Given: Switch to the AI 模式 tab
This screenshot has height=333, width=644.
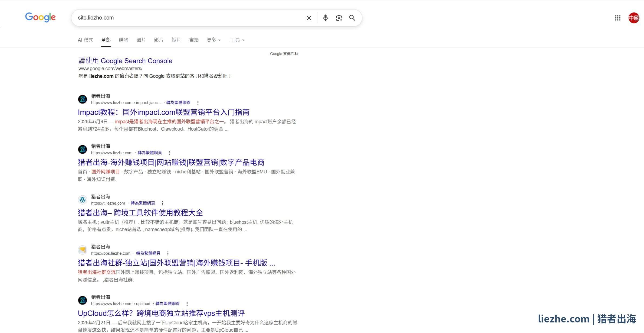Looking at the screenshot, I should point(85,40).
